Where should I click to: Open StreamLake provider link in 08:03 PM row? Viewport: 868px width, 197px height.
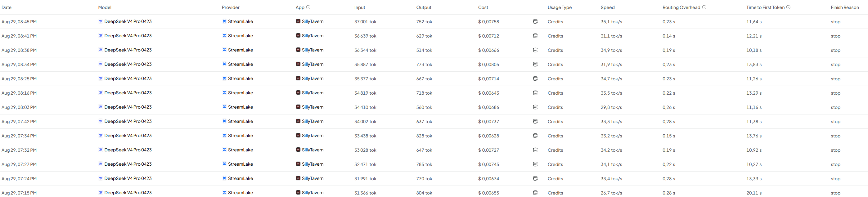pos(240,107)
